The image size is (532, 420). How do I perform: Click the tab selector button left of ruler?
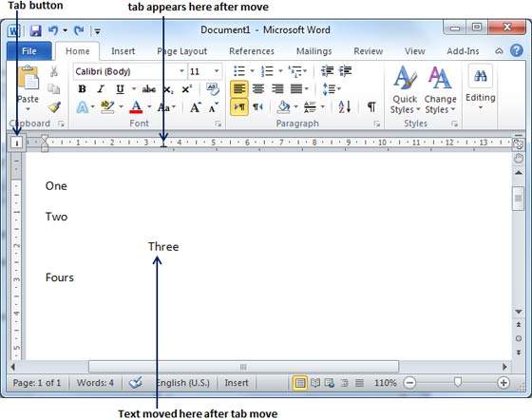[17, 143]
